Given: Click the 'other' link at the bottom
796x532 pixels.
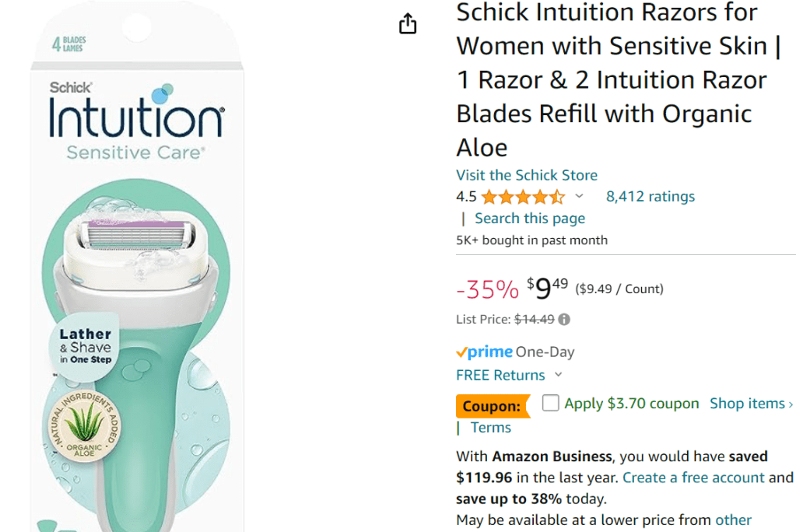Looking at the screenshot, I should coord(734,520).
